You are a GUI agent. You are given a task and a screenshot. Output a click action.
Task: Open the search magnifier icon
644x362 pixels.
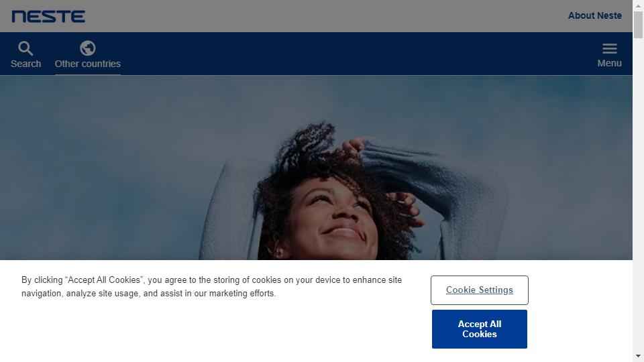25,48
